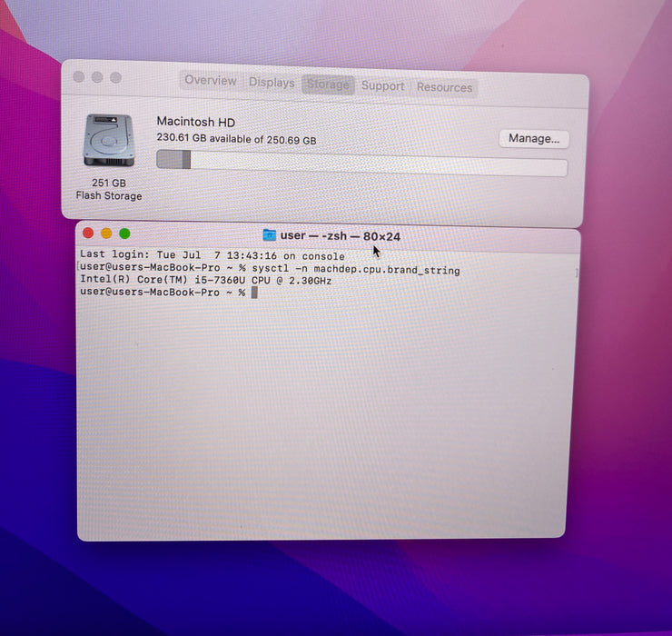Close the About This Mac window
The width and height of the screenshot is (672, 636).
coord(79,76)
